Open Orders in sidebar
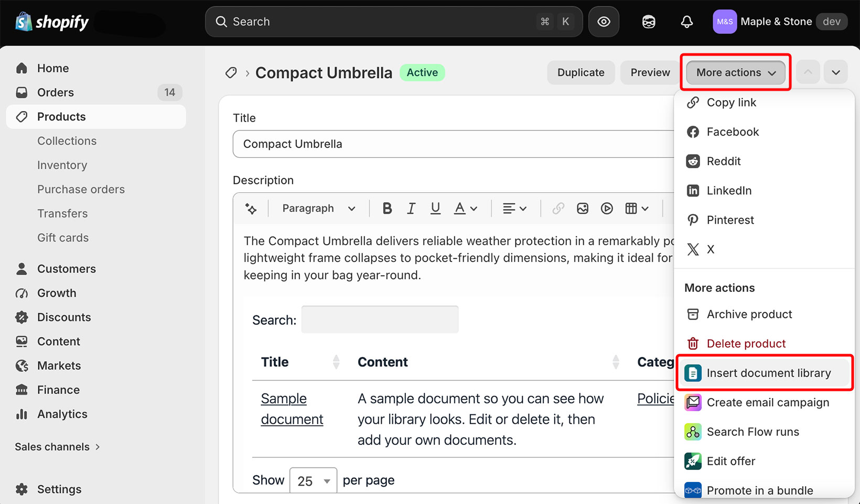860x504 pixels. tap(96, 92)
